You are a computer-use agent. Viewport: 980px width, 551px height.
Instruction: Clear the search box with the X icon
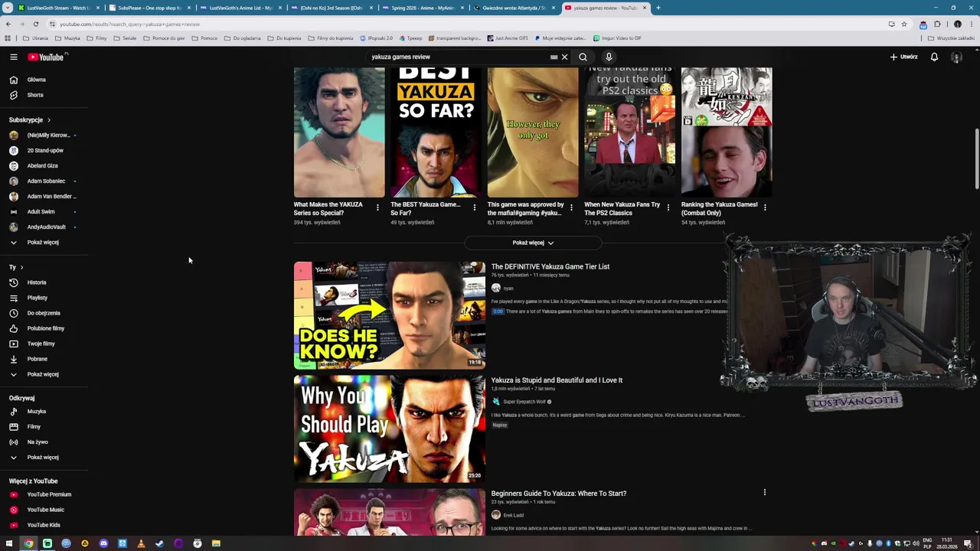pyautogui.click(x=564, y=57)
